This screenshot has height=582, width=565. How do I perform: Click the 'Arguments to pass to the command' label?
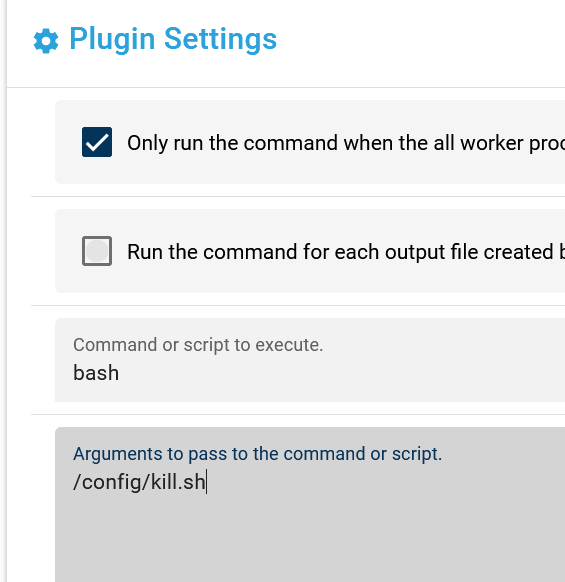coord(258,454)
